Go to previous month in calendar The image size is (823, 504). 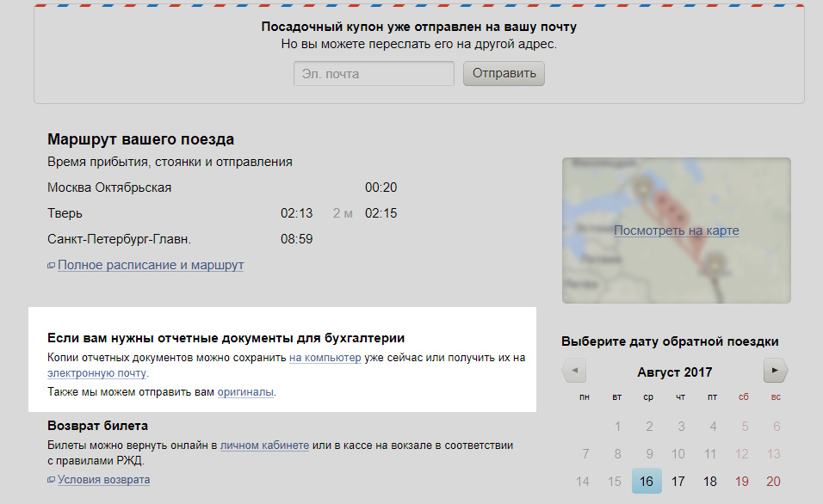(x=575, y=372)
